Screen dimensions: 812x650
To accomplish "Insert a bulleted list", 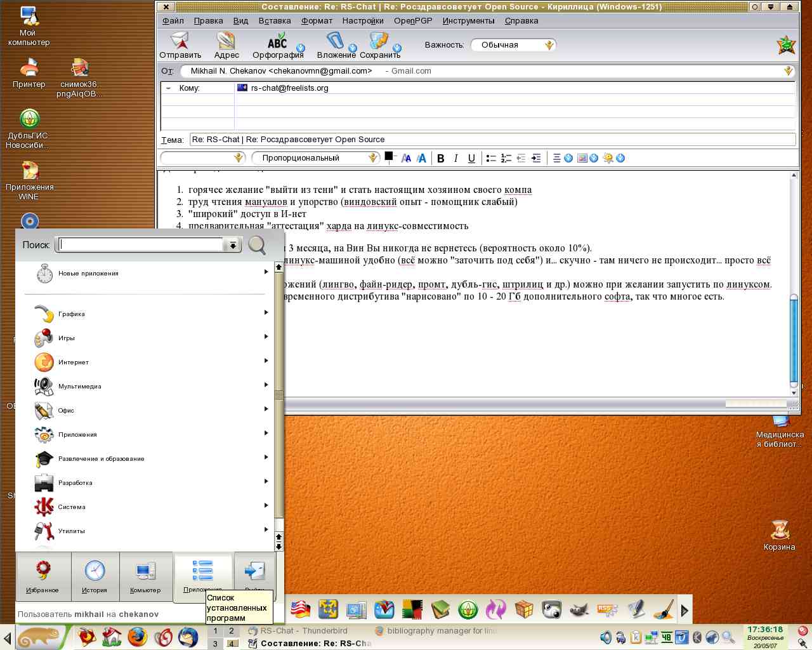I will click(x=490, y=158).
